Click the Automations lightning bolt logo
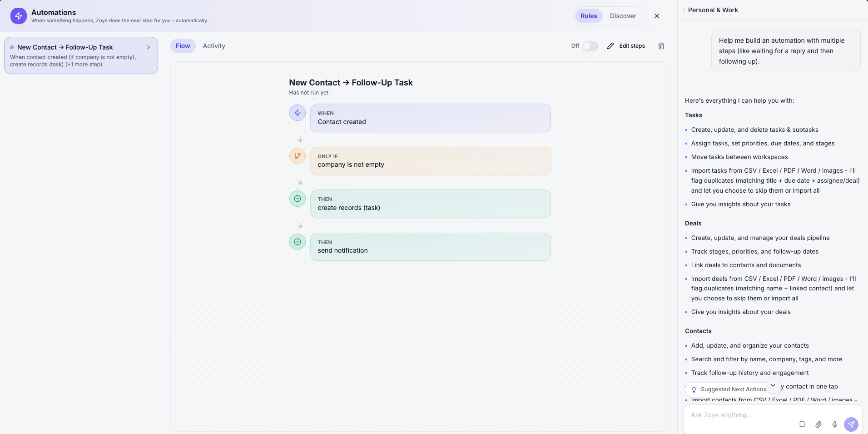The width and height of the screenshot is (868, 434). coord(19,16)
